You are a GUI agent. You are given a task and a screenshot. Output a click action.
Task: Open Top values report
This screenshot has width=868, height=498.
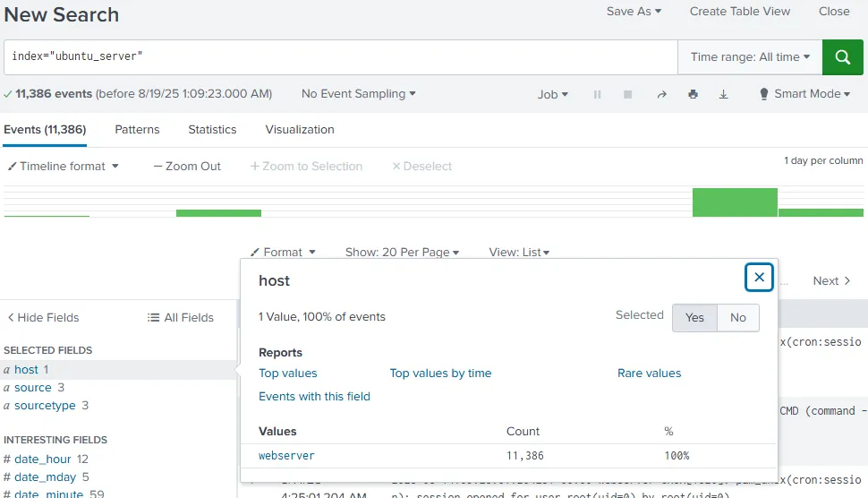coord(288,373)
